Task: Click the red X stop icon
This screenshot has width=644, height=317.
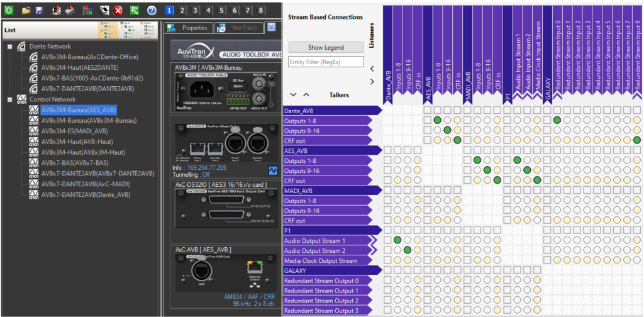Action: (118, 11)
